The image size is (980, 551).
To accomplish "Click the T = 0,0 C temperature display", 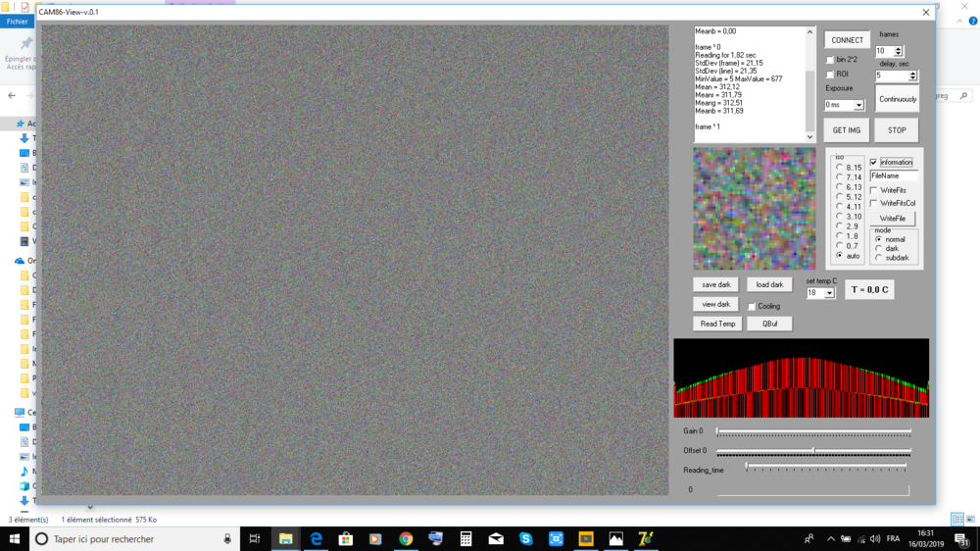I will (x=869, y=289).
